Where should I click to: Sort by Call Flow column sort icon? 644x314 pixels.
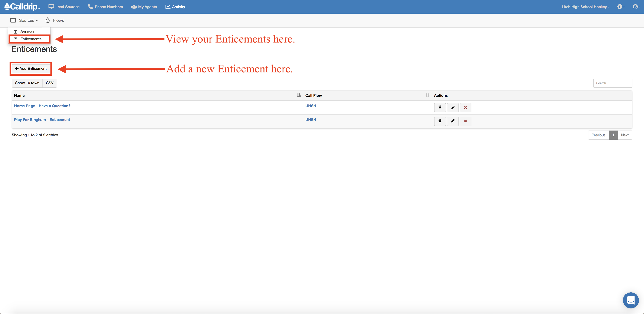tap(427, 95)
